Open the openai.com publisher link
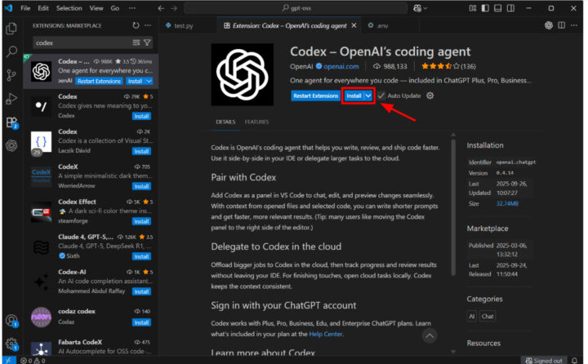Viewport: 588px width, 364px height. click(x=340, y=66)
